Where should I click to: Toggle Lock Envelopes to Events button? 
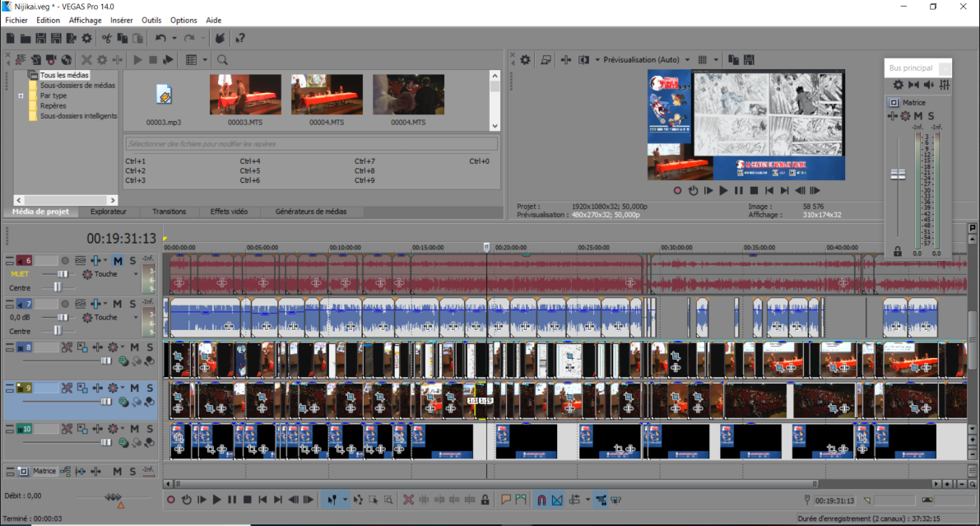coord(601,500)
